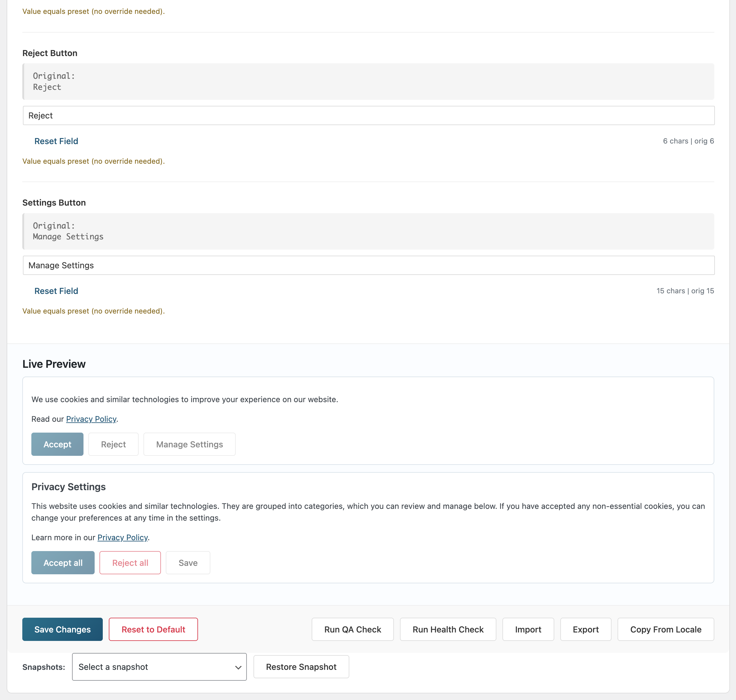Export the current settings
Viewport: 736px width, 700px height.
coord(585,629)
